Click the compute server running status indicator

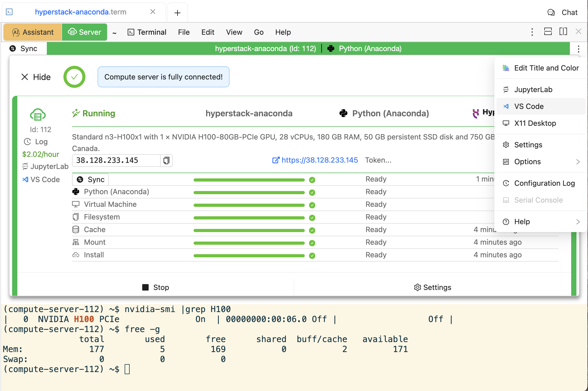click(x=94, y=113)
